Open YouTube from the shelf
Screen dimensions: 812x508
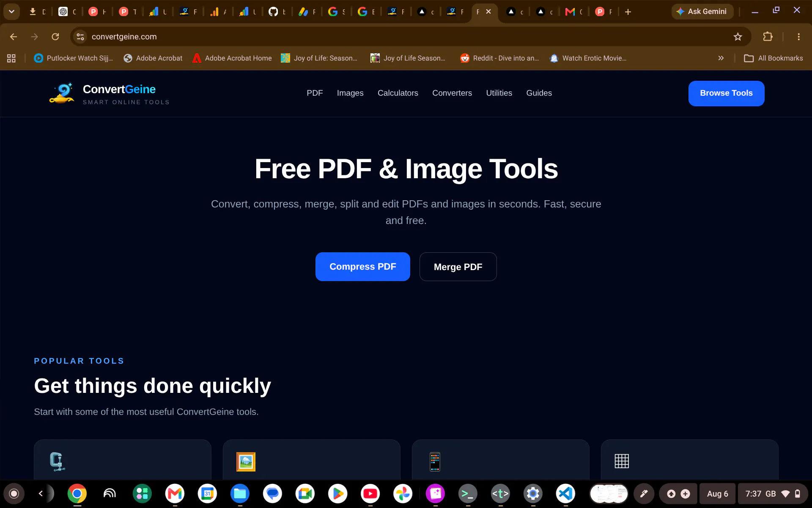tap(370, 494)
